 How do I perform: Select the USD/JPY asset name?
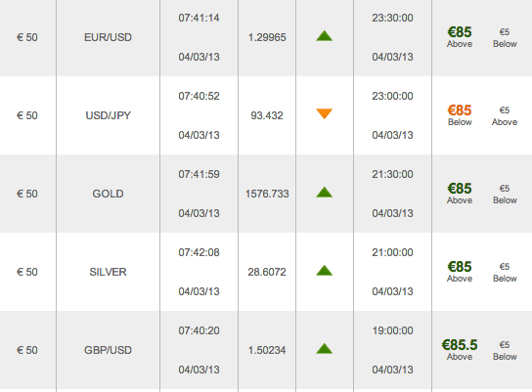[x=108, y=115]
